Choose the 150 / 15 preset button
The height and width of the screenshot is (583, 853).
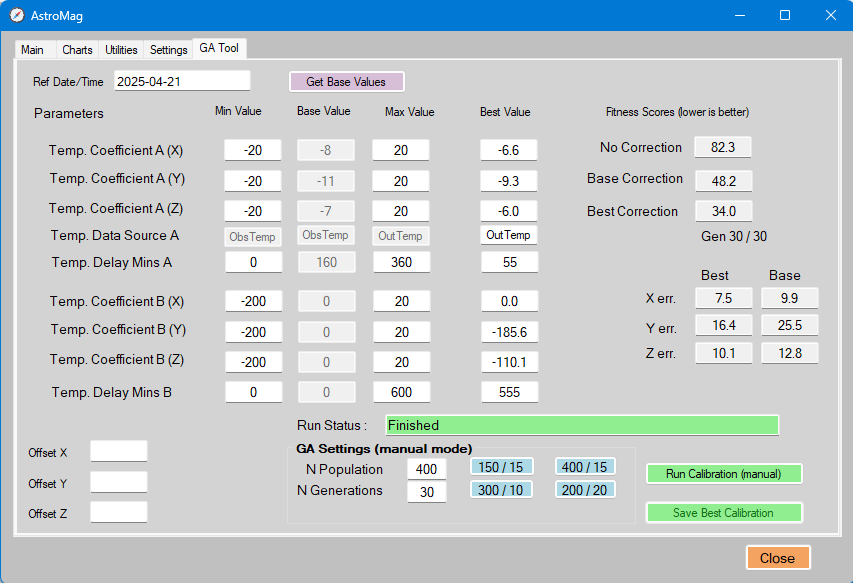502,467
